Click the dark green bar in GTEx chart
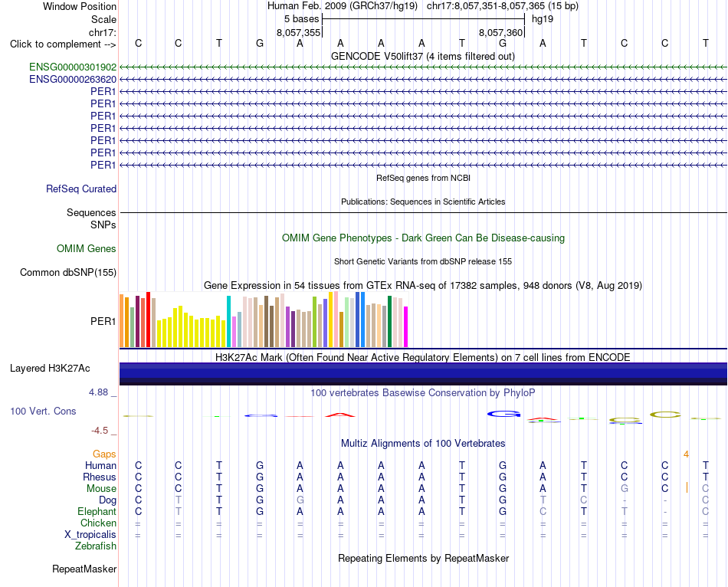 click(x=389, y=321)
